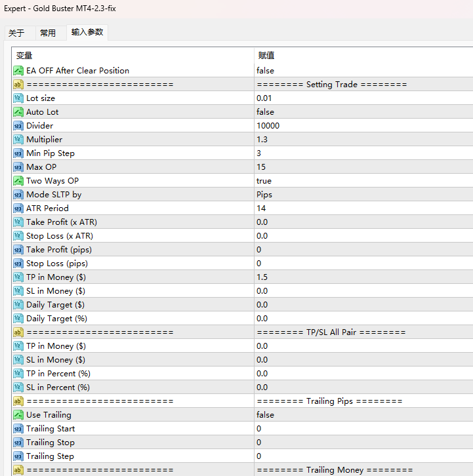Click the integer icon beside Divider
The width and height of the screenshot is (473, 476).
[18, 126]
